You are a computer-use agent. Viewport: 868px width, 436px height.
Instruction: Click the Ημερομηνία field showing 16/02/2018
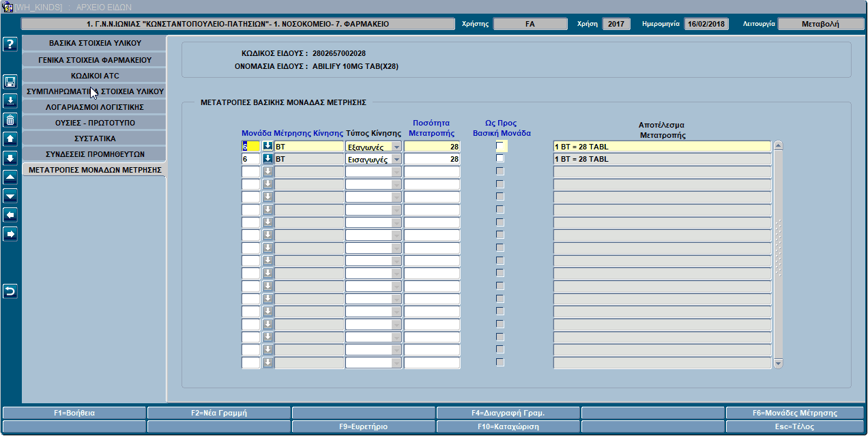(x=707, y=24)
